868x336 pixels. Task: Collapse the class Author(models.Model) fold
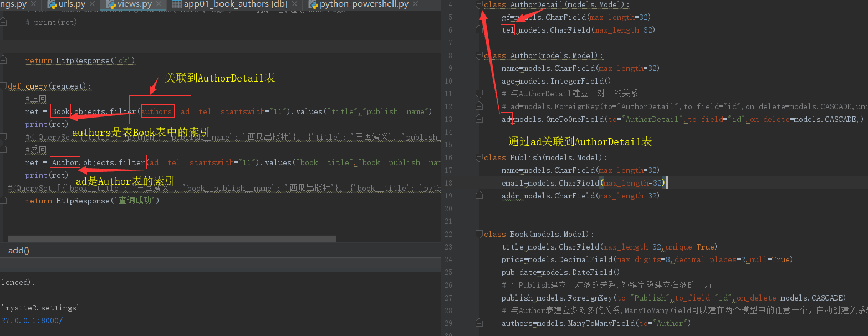coord(479,55)
